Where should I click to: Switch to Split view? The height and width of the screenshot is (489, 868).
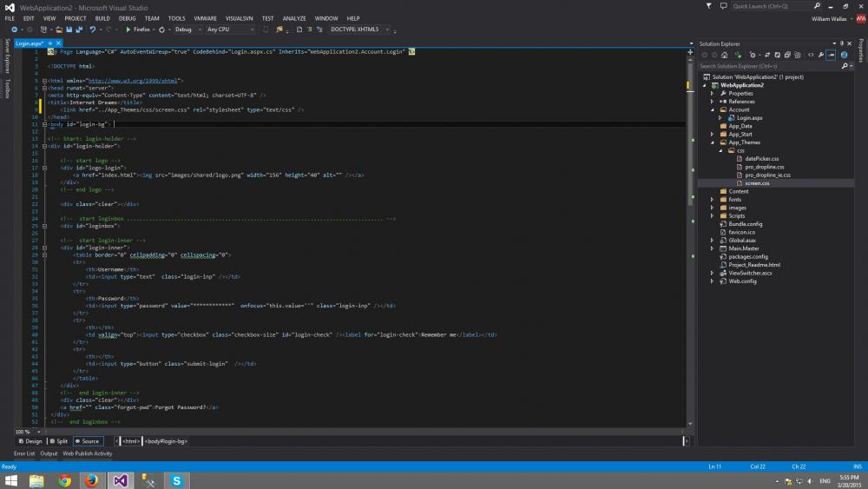pos(58,441)
